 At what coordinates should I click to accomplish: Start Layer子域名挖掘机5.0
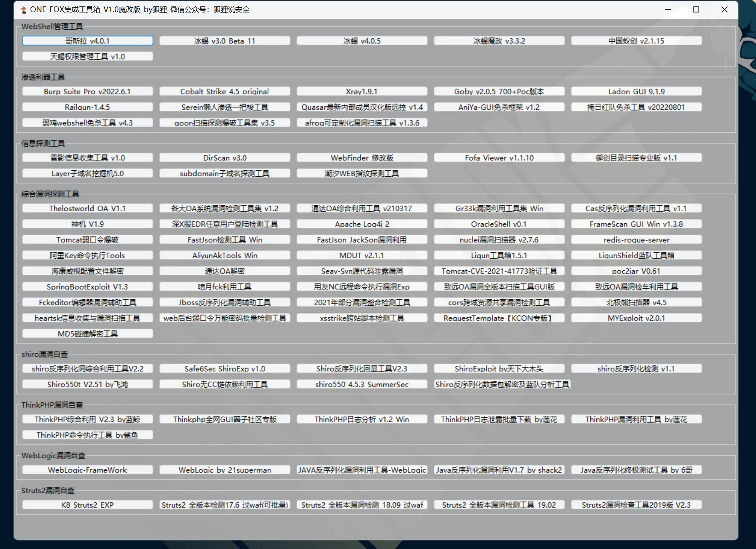(87, 173)
